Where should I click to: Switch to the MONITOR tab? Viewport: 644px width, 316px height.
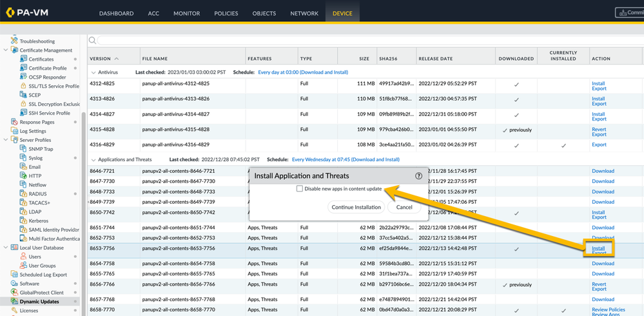186,14
